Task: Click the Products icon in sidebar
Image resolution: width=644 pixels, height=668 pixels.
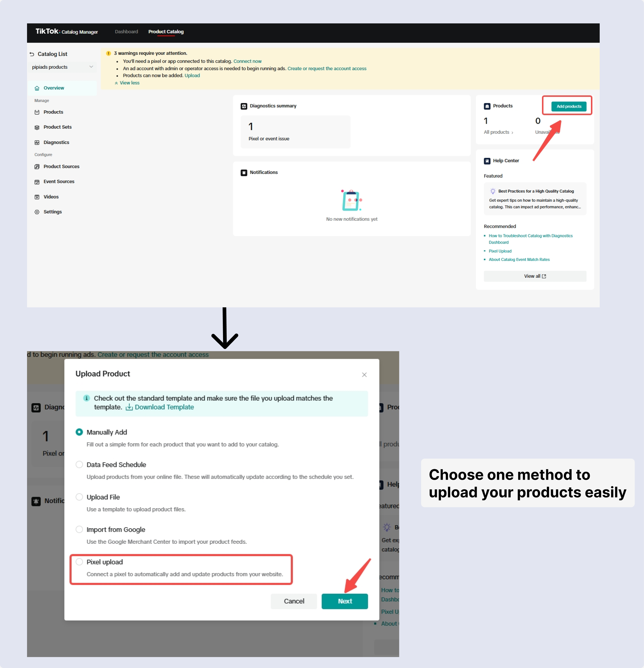Action: click(37, 112)
